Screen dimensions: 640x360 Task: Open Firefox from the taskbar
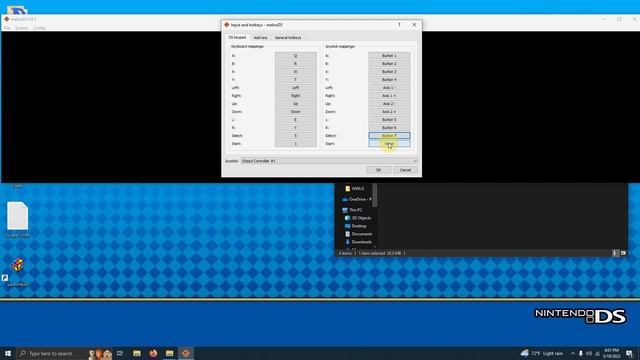pyautogui.click(x=153, y=353)
